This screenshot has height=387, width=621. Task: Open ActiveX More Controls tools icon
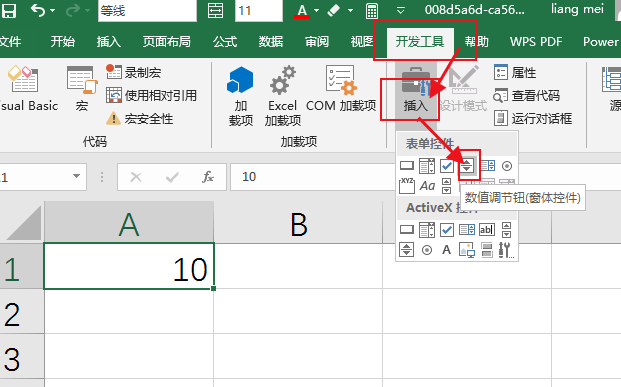(x=506, y=250)
